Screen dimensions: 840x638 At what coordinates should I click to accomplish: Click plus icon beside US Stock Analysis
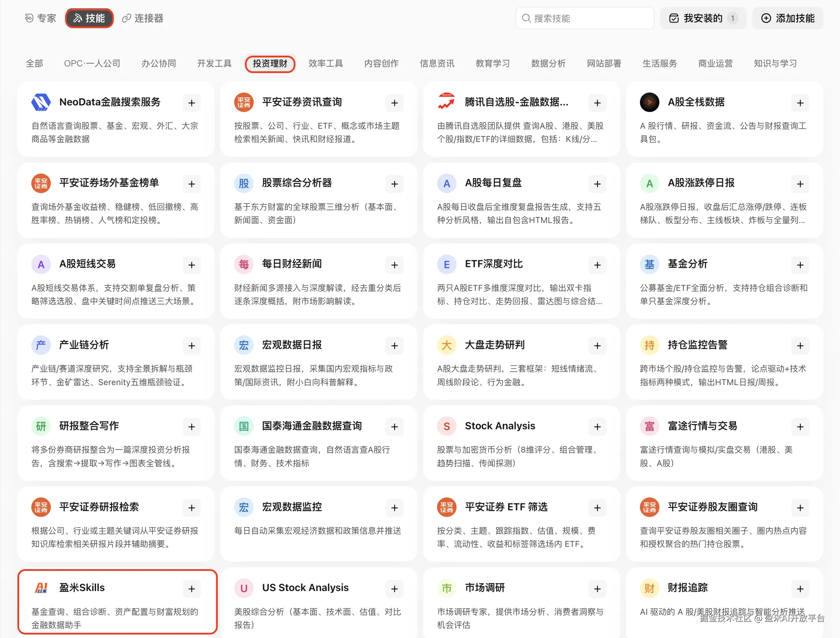[394, 589]
